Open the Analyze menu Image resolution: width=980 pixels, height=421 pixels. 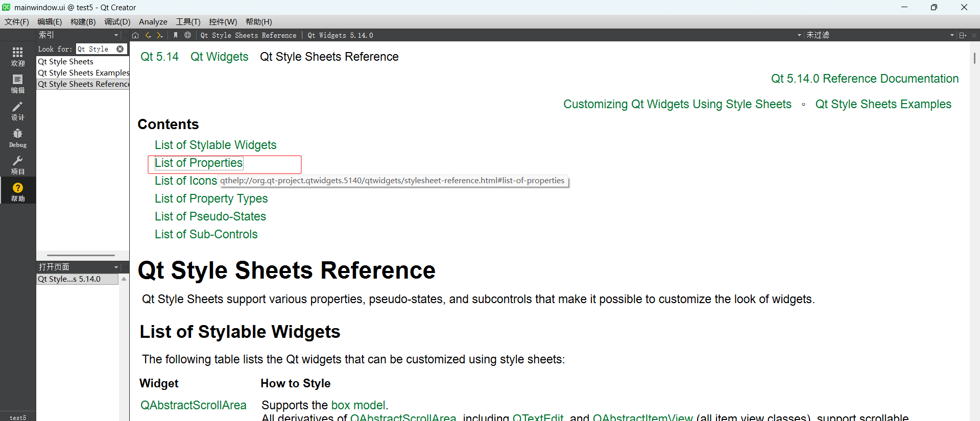153,22
